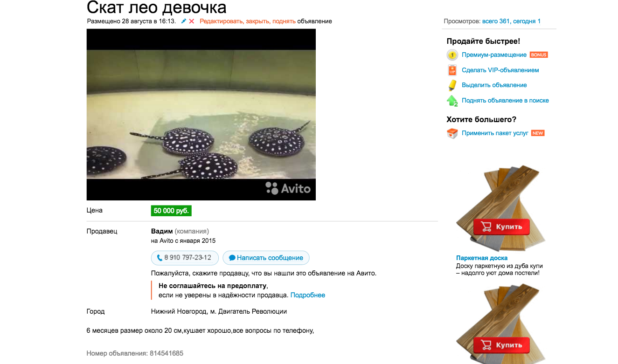Screen dimensions: 618x364
Task: Click the service package box icon
Action: click(452, 133)
